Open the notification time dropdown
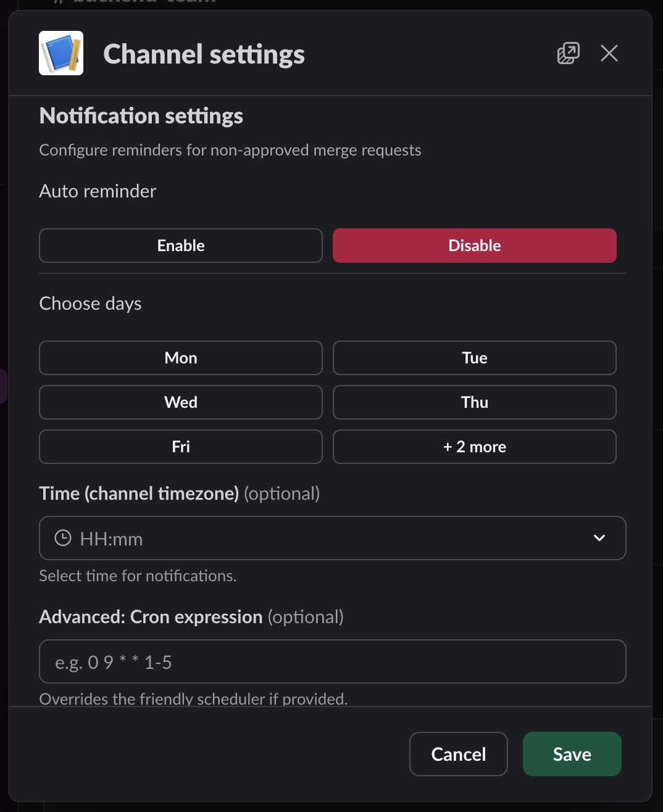663x812 pixels. [332, 538]
